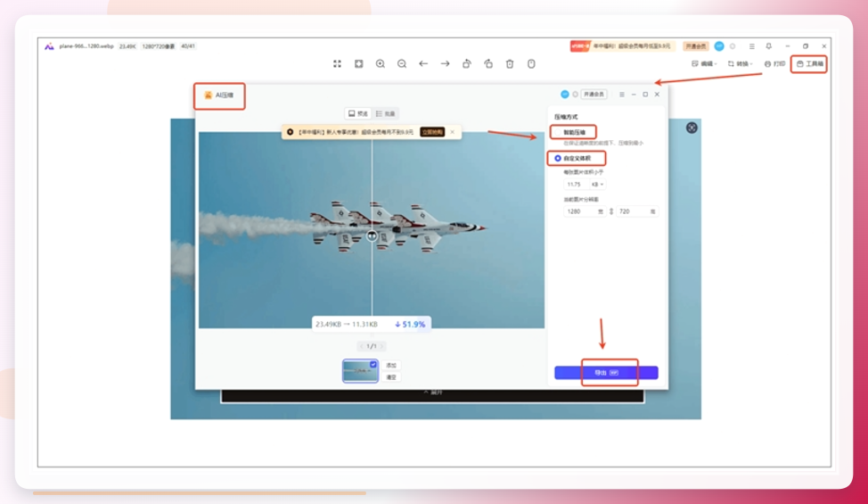The image size is (868, 504).
Task: Click the 清空 clear button near thumbnail
Action: pos(391,377)
